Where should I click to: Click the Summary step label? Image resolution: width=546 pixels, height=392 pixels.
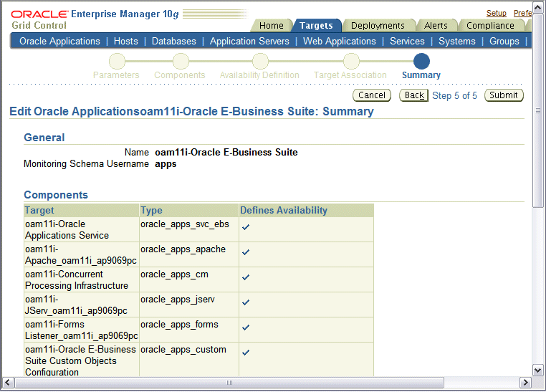point(421,75)
